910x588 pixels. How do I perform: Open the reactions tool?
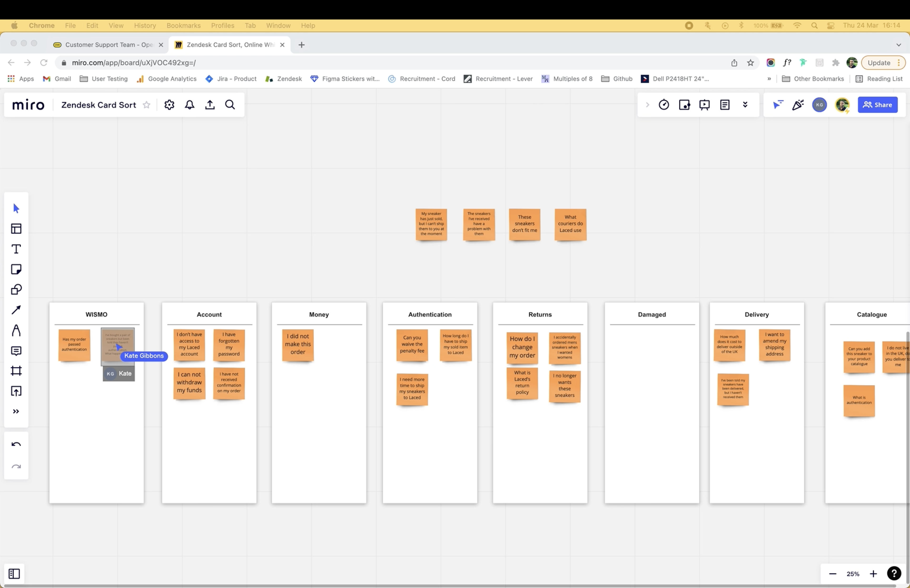[798, 104]
